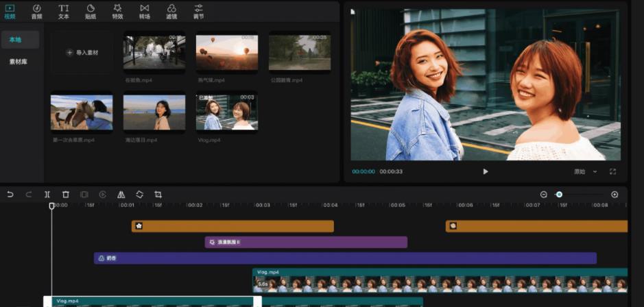The height and width of the screenshot is (307, 644).
Task: Mirror the selected clip
Action: 121,195
